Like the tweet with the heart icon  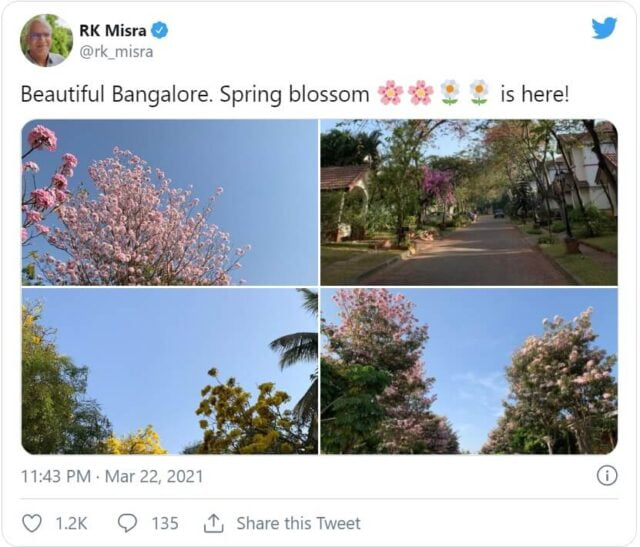coord(33,523)
